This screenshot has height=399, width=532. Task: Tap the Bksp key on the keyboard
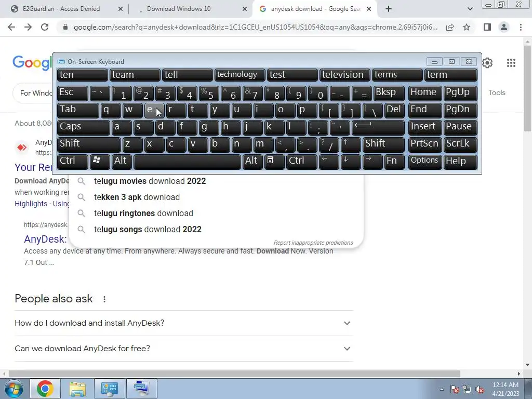click(x=389, y=92)
